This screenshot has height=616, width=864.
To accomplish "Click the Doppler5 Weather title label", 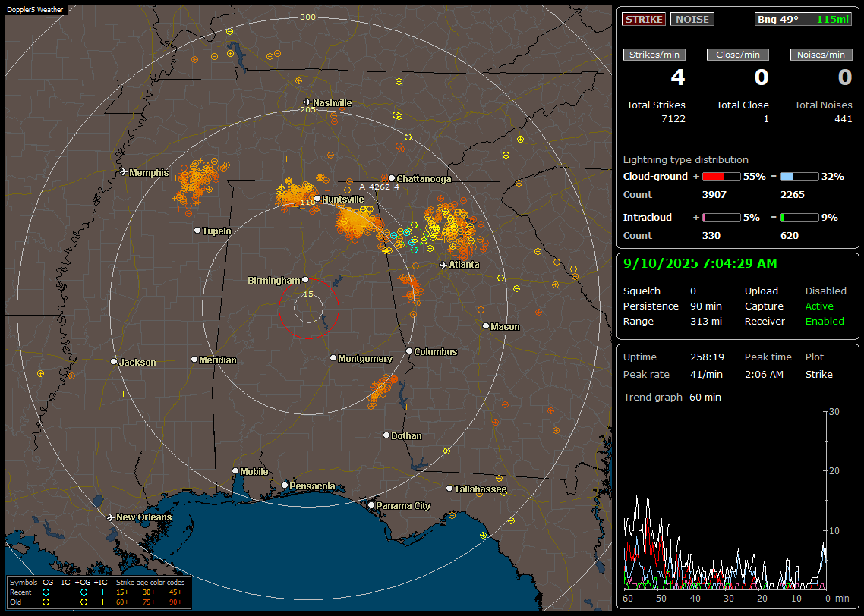I will pyautogui.click(x=35, y=10).
